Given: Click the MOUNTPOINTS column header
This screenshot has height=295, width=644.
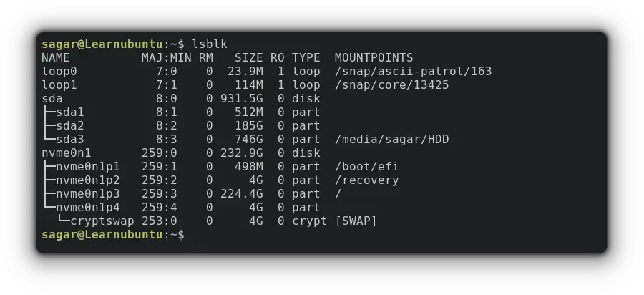Looking at the screenshot, I should [x=374, y=57].
